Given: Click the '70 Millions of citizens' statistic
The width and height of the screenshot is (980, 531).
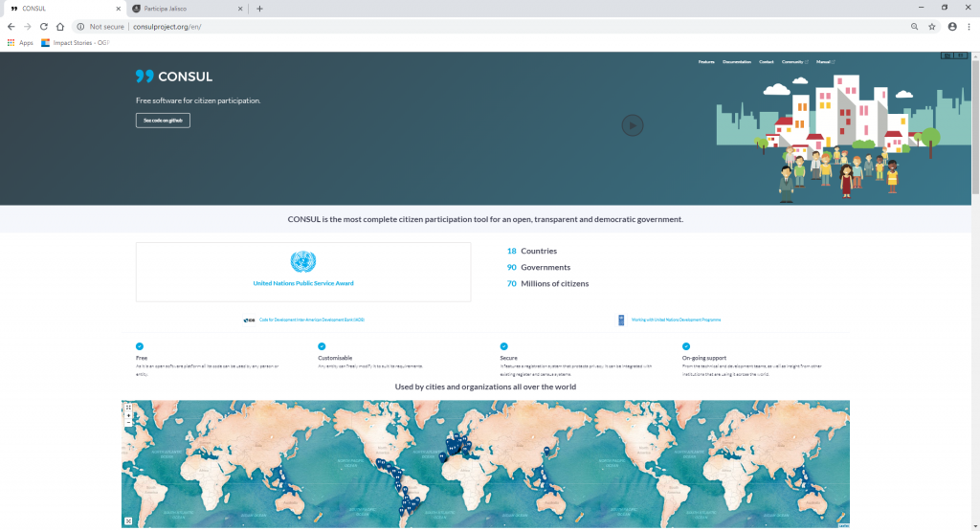Looking at the screenshot, I should 547,283.
